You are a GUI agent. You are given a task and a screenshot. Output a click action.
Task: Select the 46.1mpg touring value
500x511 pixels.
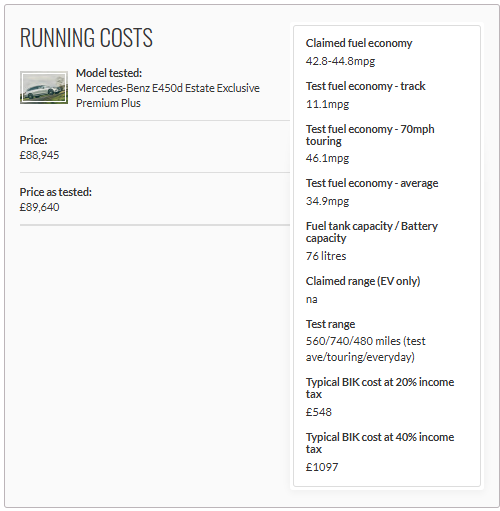coord(327,158)
